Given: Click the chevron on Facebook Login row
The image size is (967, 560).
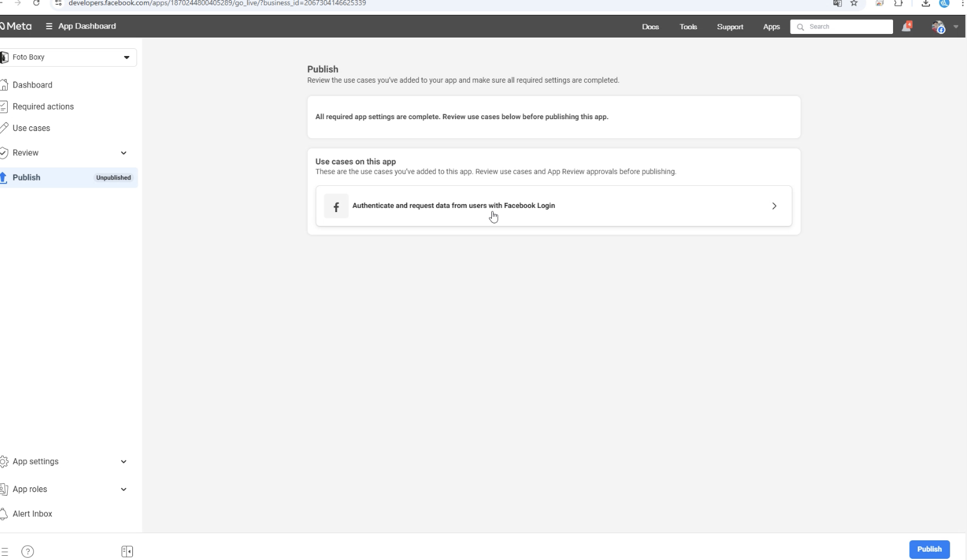Looking at the screenshot, I should (x=774, y=206).
